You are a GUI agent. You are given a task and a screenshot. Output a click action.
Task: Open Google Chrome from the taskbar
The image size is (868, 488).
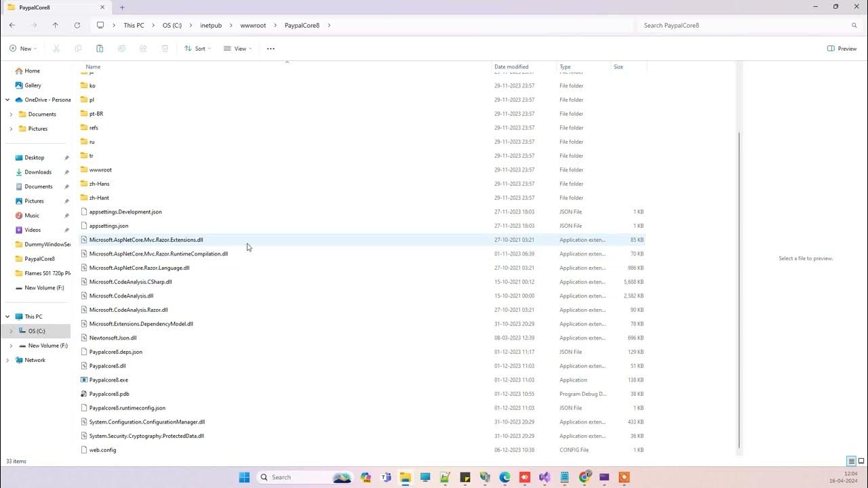click(585, 477)
